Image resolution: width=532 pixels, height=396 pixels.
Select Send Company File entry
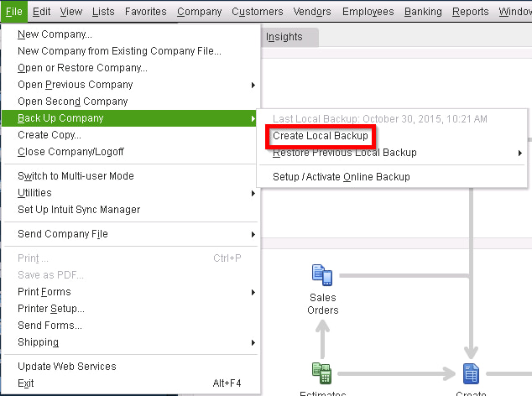point(131,234)
